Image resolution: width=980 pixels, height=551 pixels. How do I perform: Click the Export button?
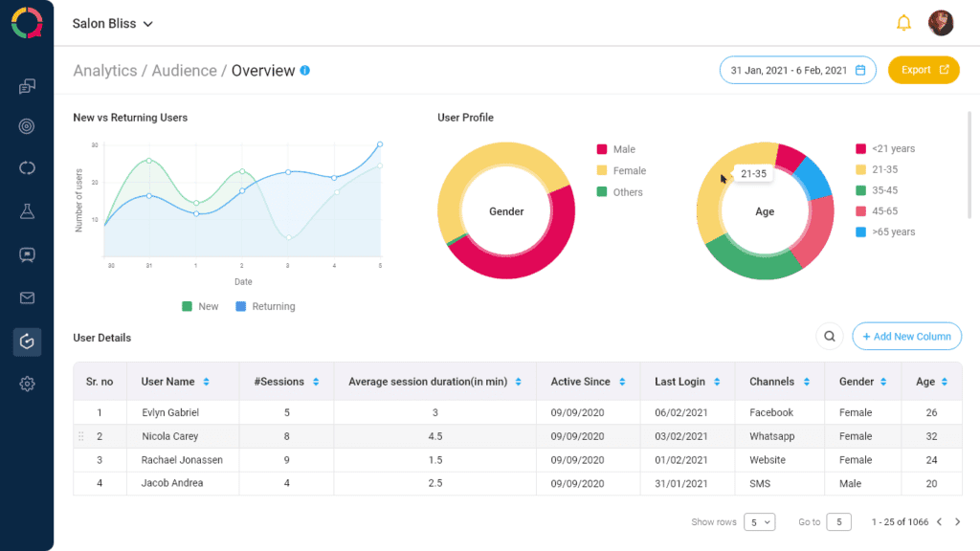[923, 69]
